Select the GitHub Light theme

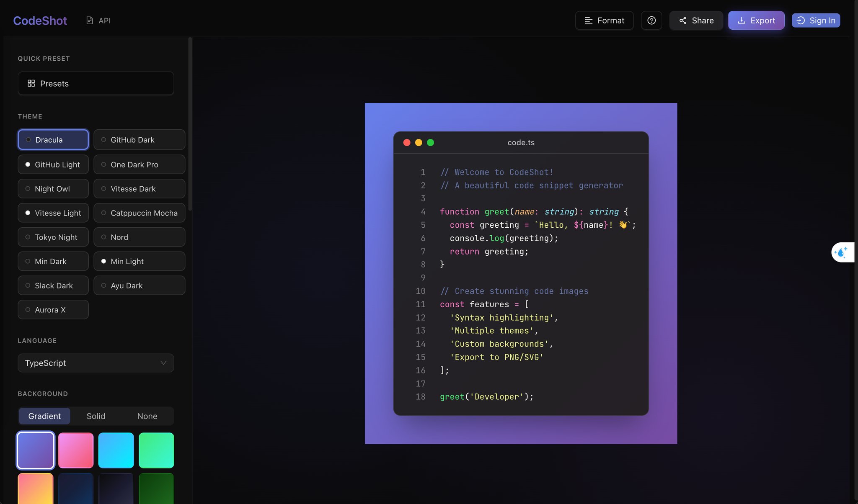[x=53, y=165]
